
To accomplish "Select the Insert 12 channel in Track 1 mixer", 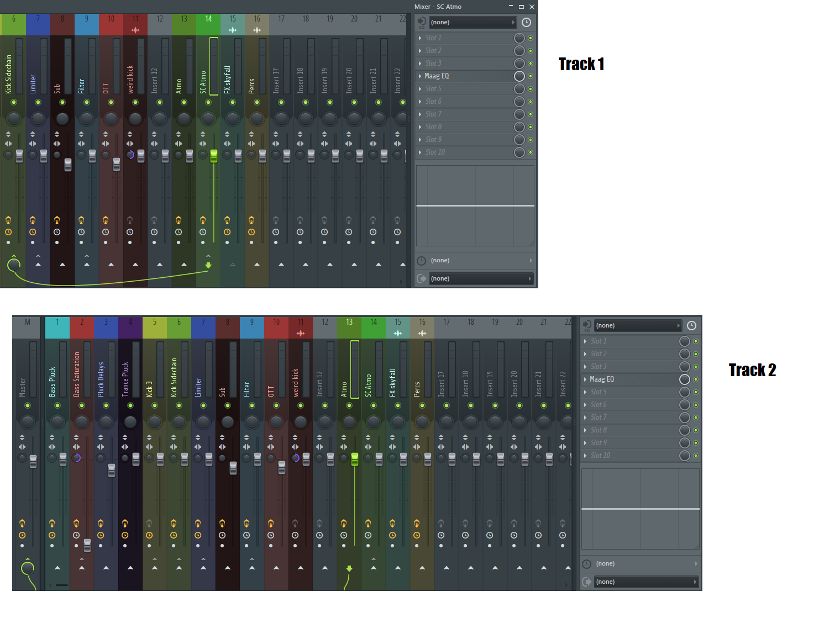I will pyautogui.click(x=154, y=80).
